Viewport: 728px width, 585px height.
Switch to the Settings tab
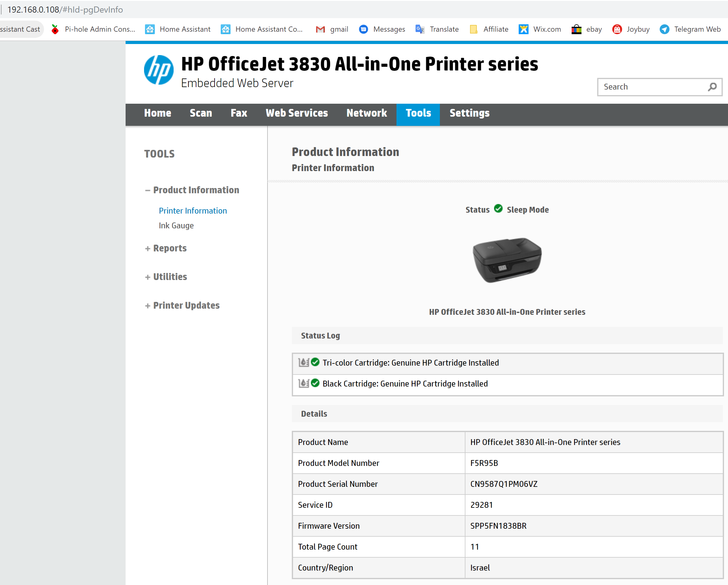[469, 114]
